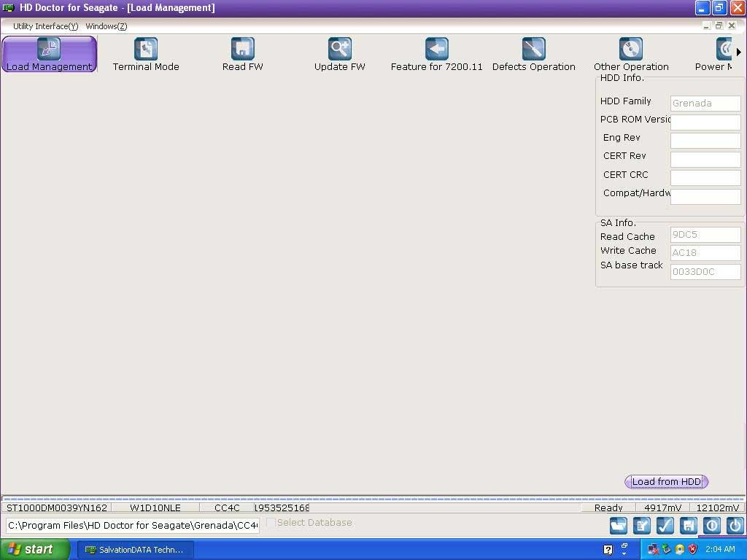Click the SA base track field 0033D0C
747x560 pixels.
pos(705,271)
